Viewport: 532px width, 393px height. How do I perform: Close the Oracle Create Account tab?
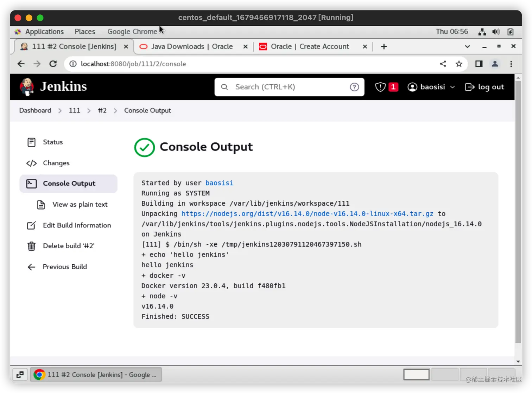[365, 46]
